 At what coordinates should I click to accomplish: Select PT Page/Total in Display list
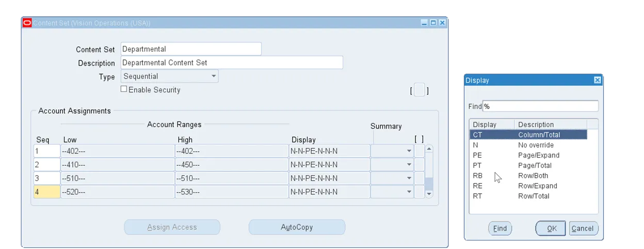[528, 165]
